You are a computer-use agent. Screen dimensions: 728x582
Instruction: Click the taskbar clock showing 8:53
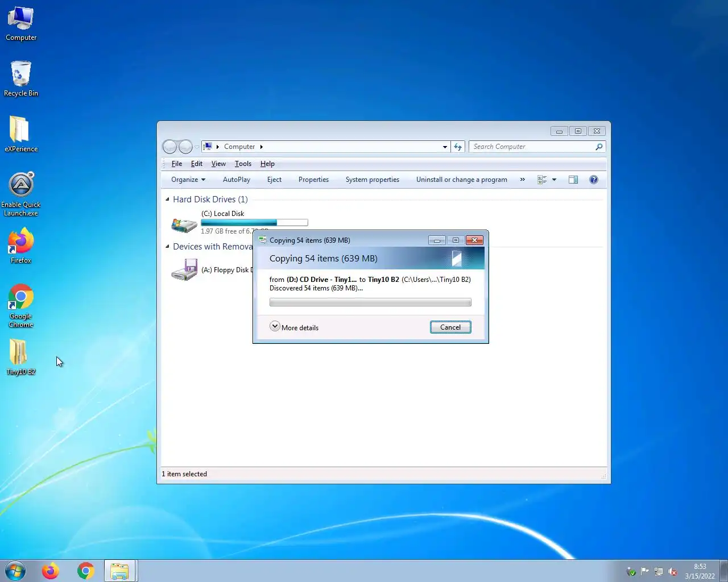700,571
